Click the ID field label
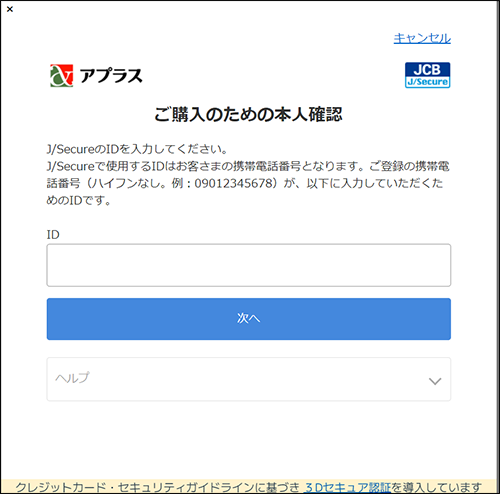This screenshot has width=500, height=494. 53,235
